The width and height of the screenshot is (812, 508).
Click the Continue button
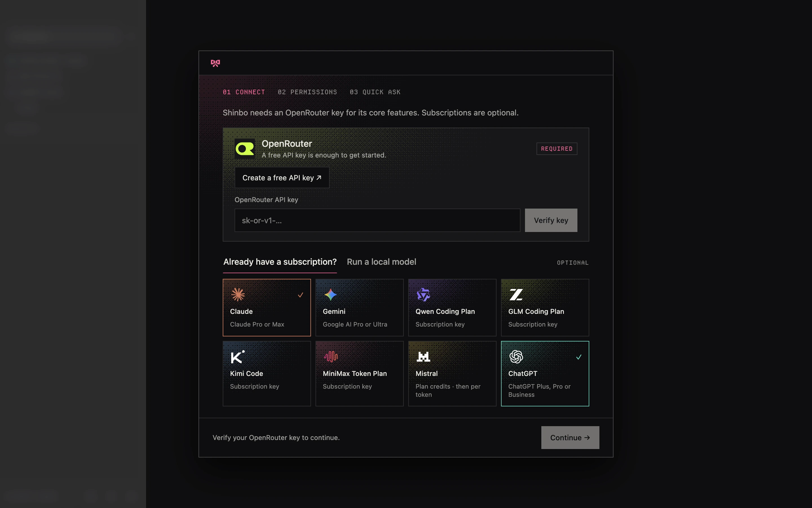(x=570, y=437)
